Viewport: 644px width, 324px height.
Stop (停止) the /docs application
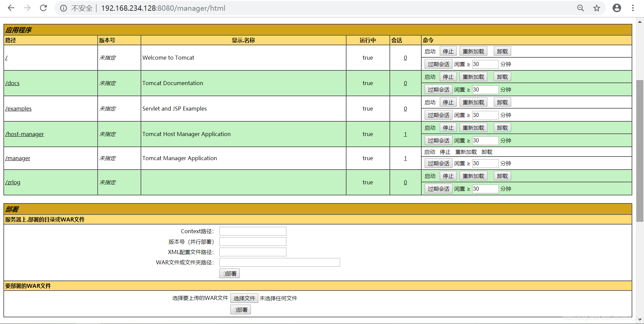point(448,77)
